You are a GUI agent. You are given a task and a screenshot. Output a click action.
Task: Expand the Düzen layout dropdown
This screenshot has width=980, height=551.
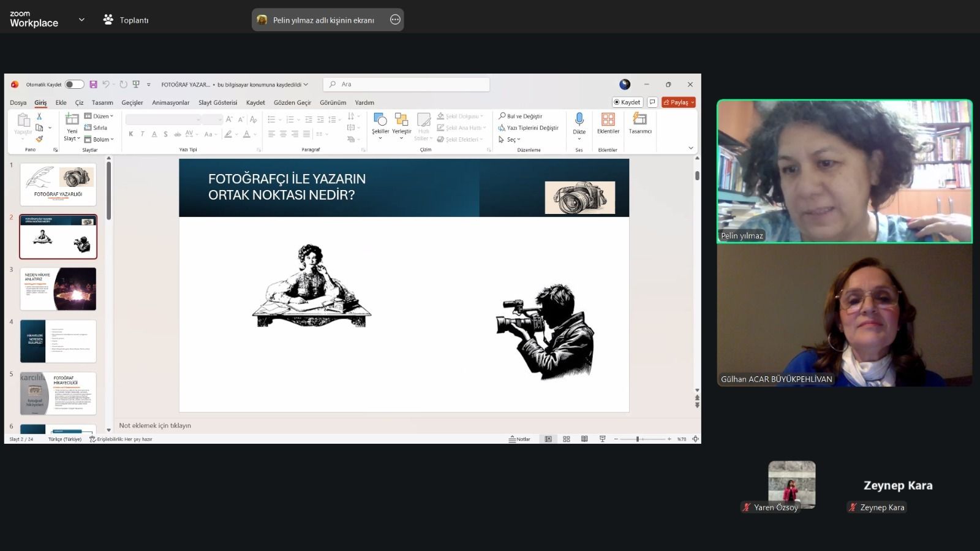pos(99,116)
